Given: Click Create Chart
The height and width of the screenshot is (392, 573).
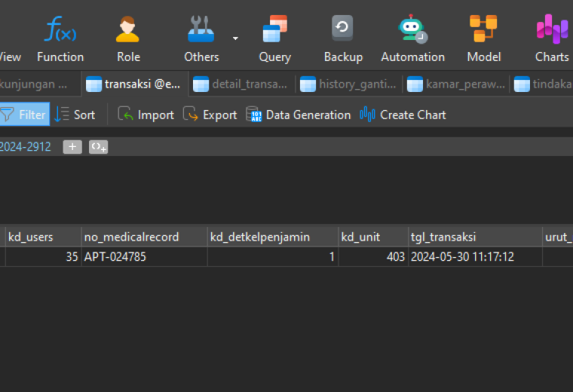Looking at the screenshot, I should [x=403, y=115].
